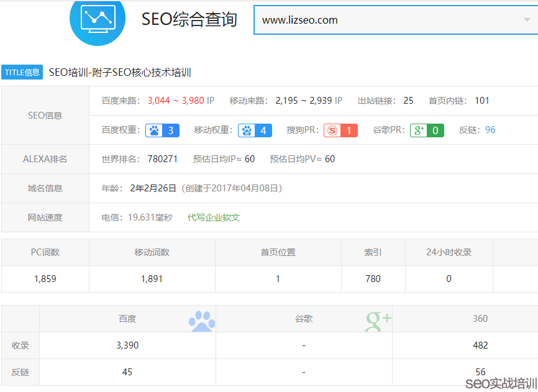
Task: Click the 索引 value 780
Action: (373, 279)
